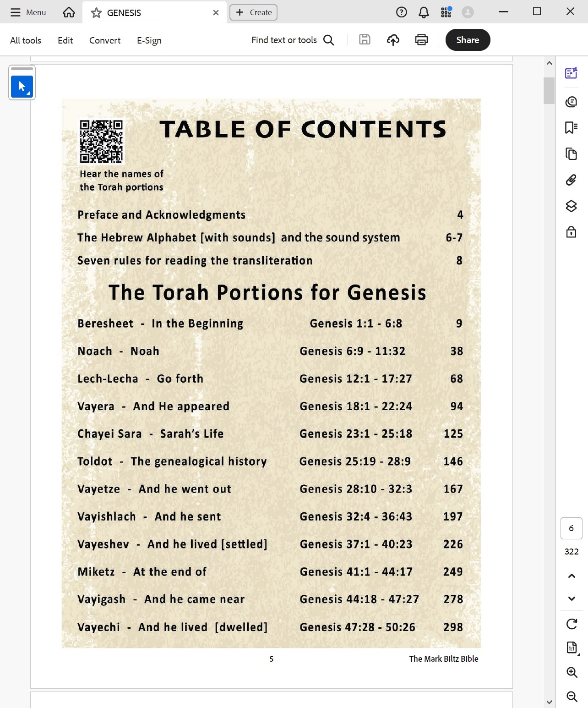Click the Save file icon
This screenshot has height=708, width=588.
[x=365, y=40]
